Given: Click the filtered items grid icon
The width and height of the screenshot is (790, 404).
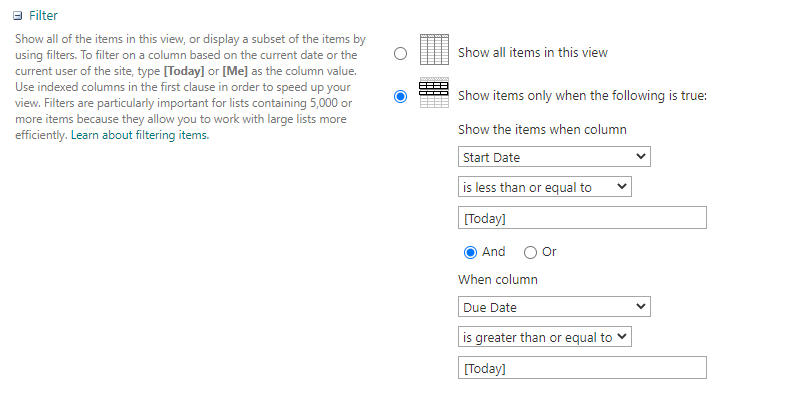Looking at the screenshot, I should tap(433, 95).
